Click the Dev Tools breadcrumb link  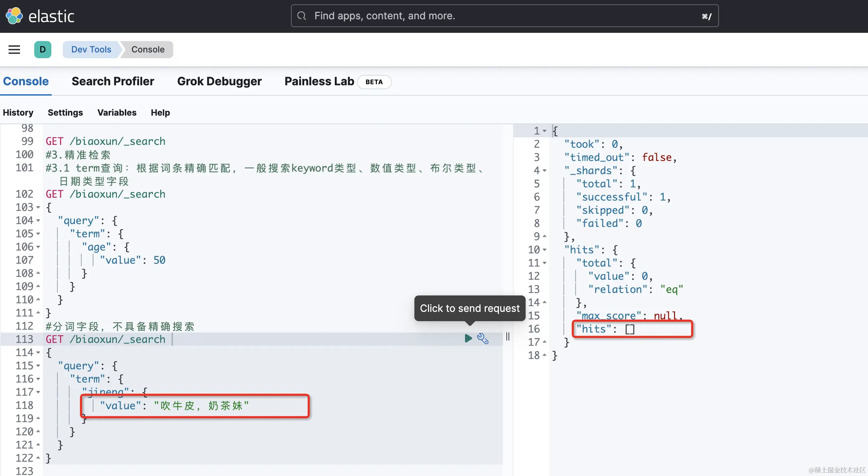pyautogui.click(x=91, y=50)
